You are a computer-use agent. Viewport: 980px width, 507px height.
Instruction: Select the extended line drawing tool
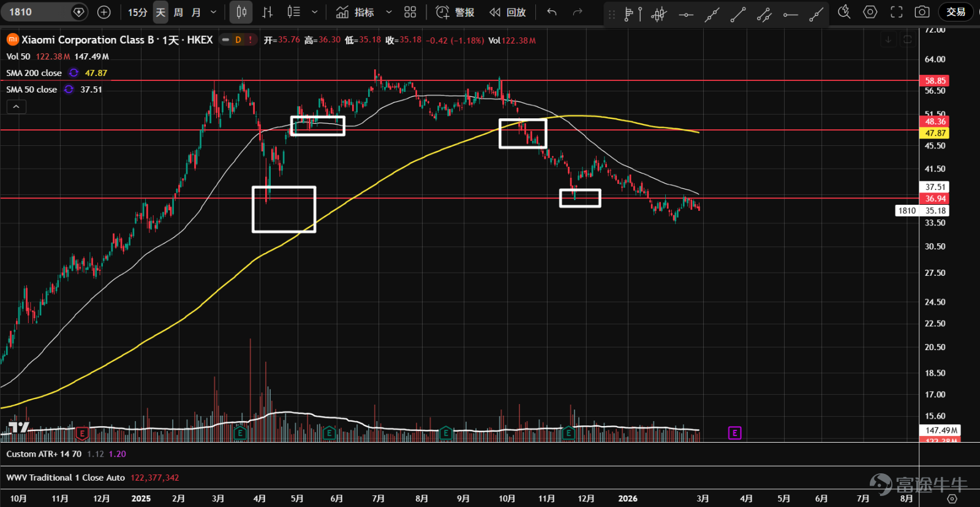(x=712, y=14)
